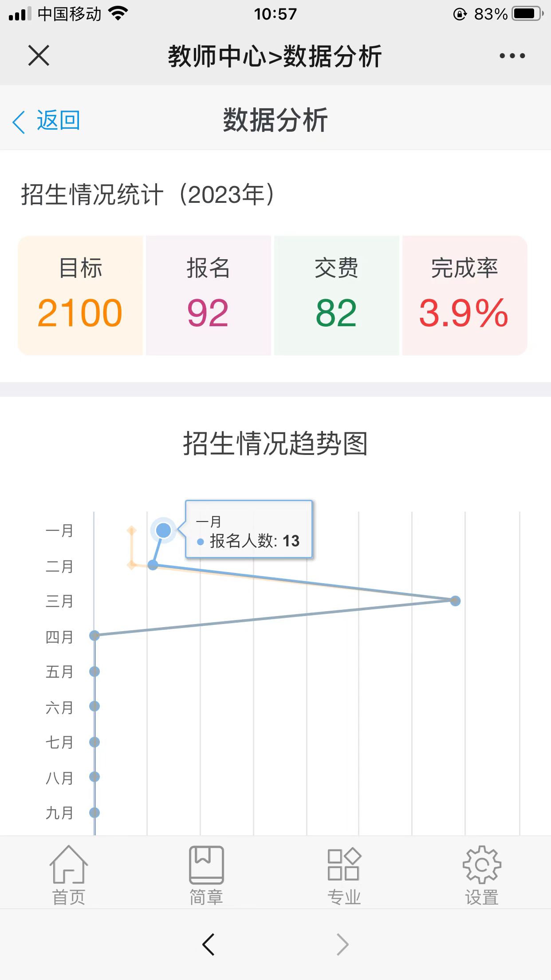Tap the 九月 data point

94,813
